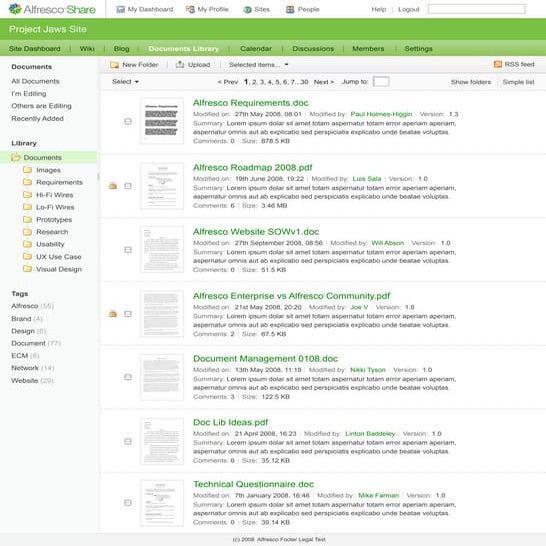This screenshot has height=546, width=546.
Task: Click the New Folder icon
Action: click(114, 65)
